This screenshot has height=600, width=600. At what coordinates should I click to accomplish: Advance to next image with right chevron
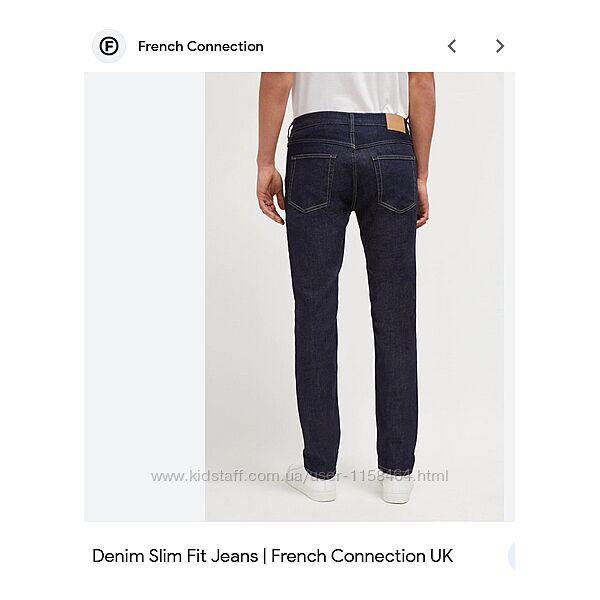click(500, 46)
